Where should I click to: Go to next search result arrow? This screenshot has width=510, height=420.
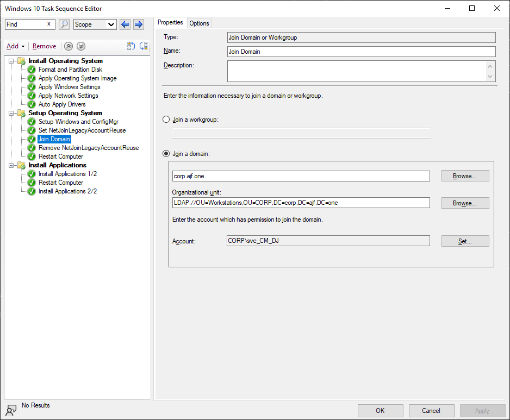point(139,24)
